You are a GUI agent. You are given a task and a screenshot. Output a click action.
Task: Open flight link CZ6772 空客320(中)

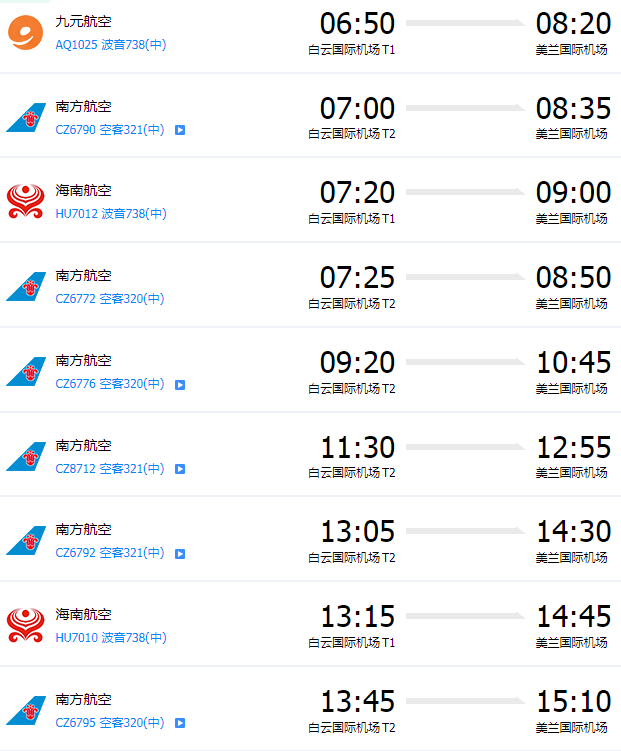pyautogui.click(x=110, y=299)
